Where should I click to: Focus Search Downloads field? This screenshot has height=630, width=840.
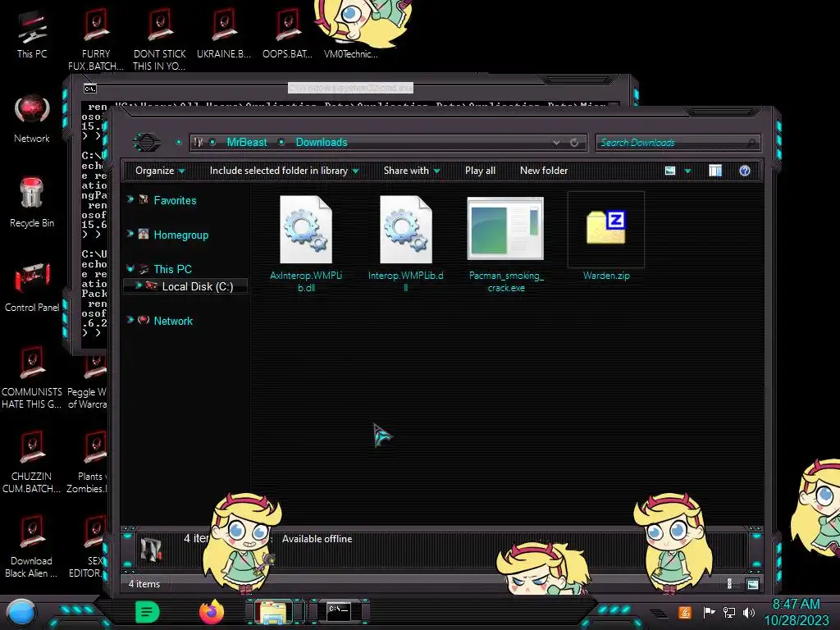click(678, 143)
